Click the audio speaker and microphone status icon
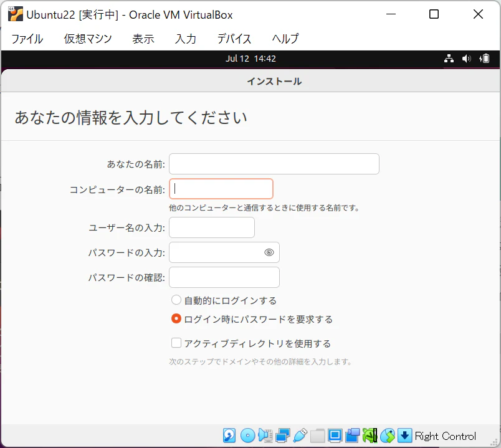 pyautogui.click(x=265, y=436)
